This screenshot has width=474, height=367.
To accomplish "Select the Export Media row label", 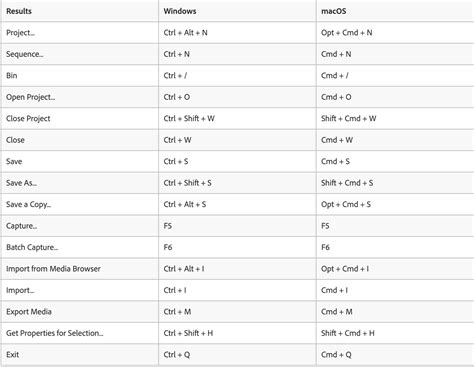I will [x=29, y=312].
